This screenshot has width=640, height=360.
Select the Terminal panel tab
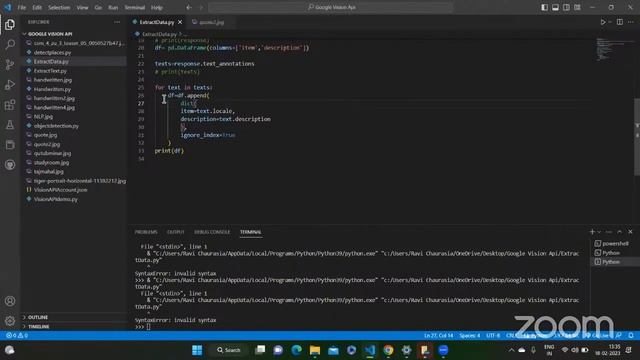click(x=251, y=232)
